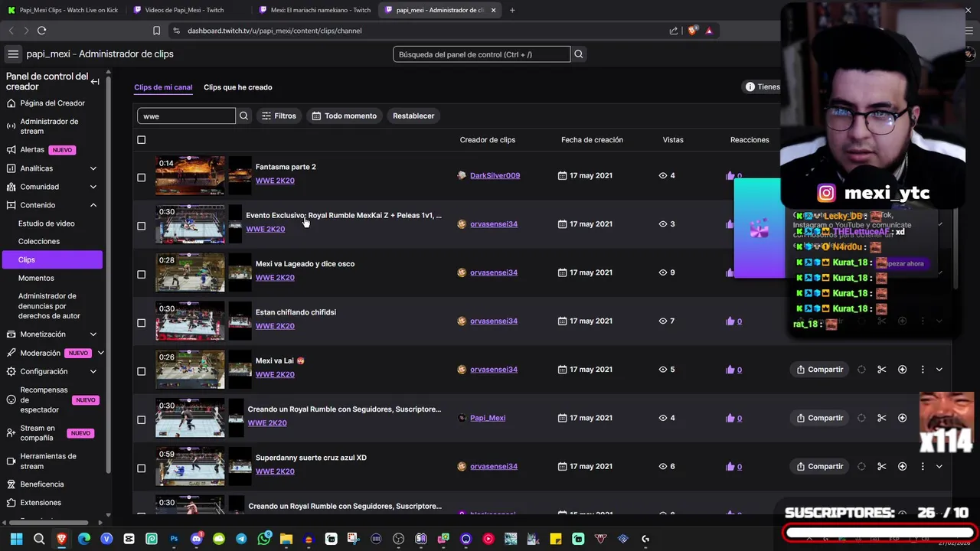Open a new browser tab with plus
The height and width of the screenshot is (551, 980).
(512, 10)
